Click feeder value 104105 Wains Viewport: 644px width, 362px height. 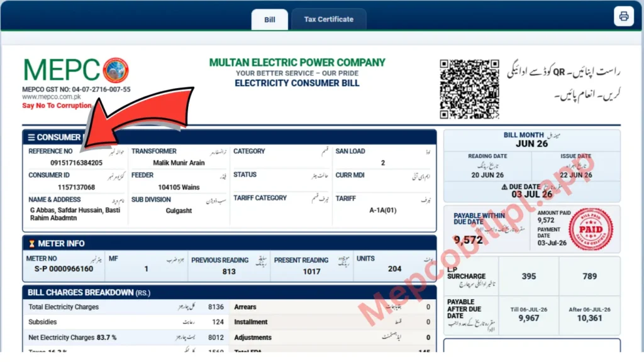tap(179, 187)
